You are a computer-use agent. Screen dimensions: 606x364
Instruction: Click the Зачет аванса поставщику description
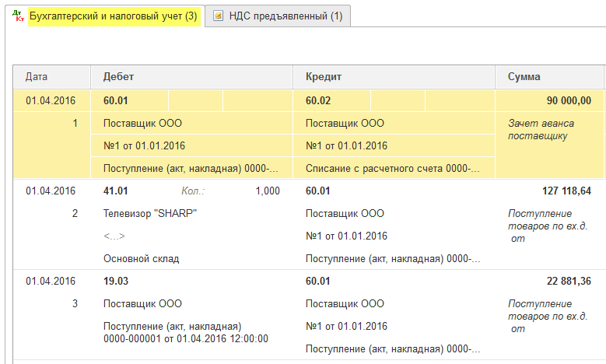click(541, 130)
